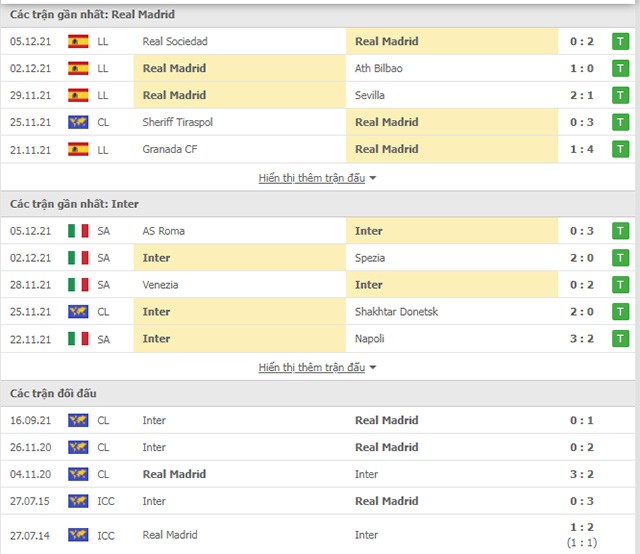
Task: Click the green T badge for Ath Bilbao match
Action: point(620,68)
